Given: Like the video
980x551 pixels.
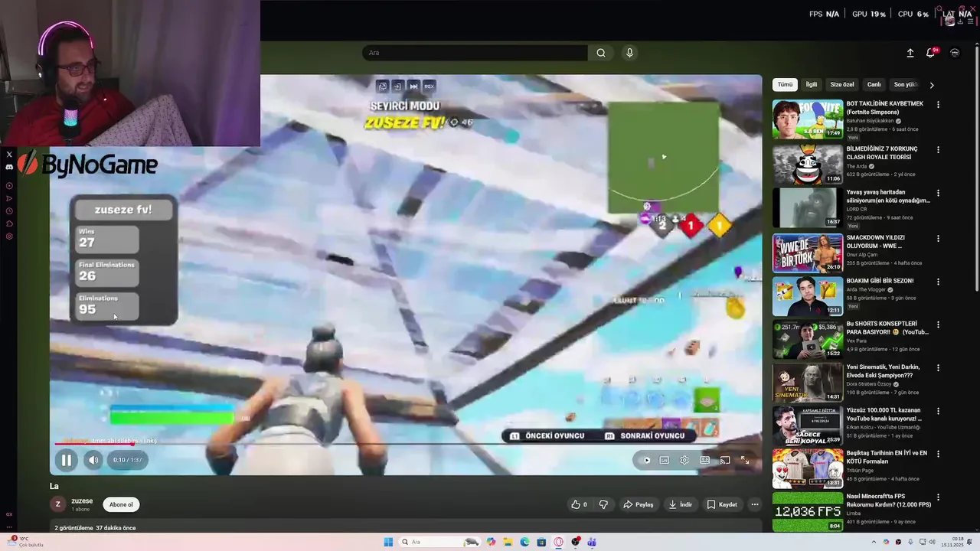Looking at the screenshot, I should [x=579, y=504].
